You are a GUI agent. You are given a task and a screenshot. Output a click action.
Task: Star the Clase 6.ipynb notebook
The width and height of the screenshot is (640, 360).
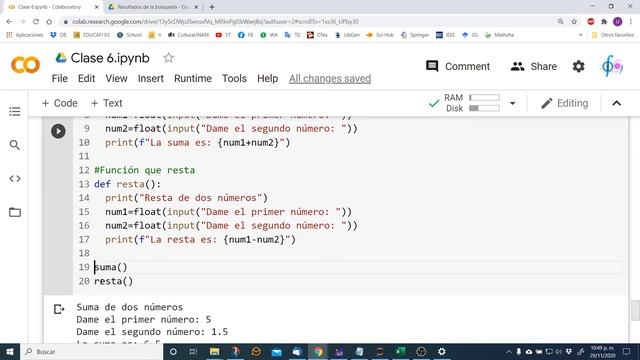pos(169,58)
